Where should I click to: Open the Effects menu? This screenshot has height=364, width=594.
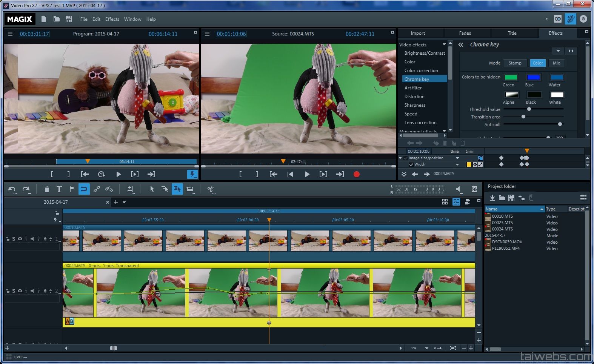(112, 19)
